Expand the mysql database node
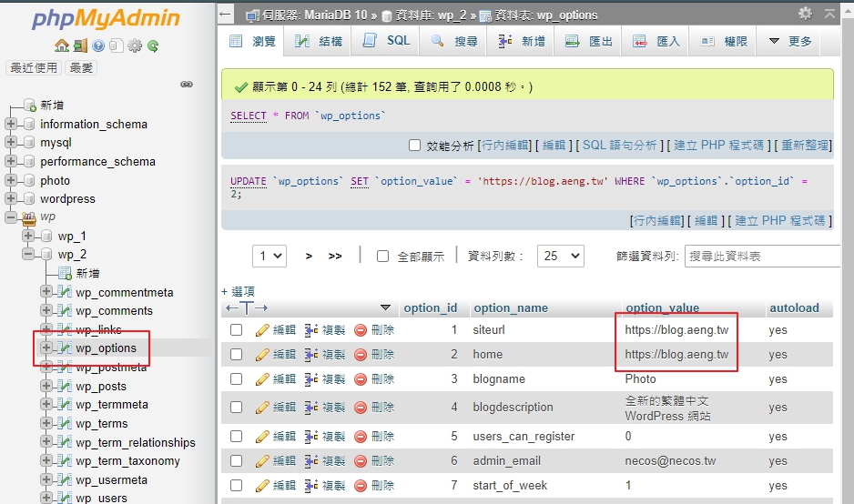Viewport: 854px width, 504px height. pyautogui.click(x=10, y=142)
